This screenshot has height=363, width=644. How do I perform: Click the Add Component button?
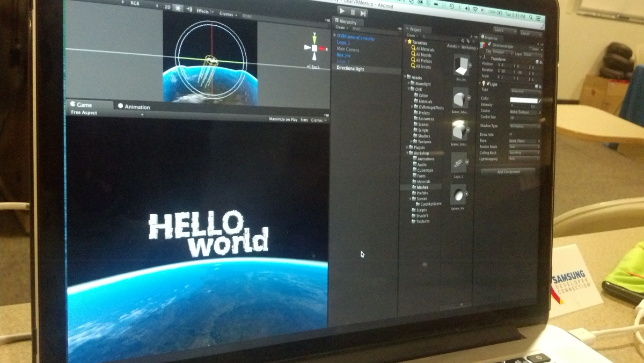(508, 171)
